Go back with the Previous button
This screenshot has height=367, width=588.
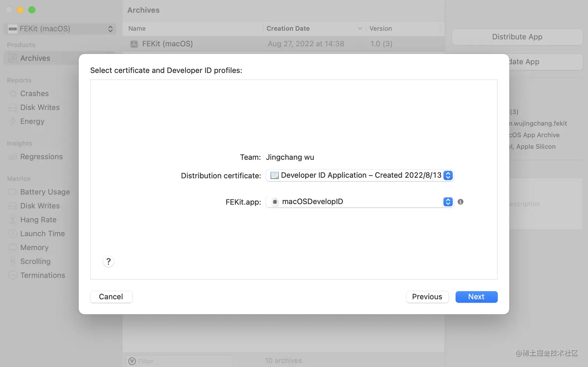coord(427,297)
